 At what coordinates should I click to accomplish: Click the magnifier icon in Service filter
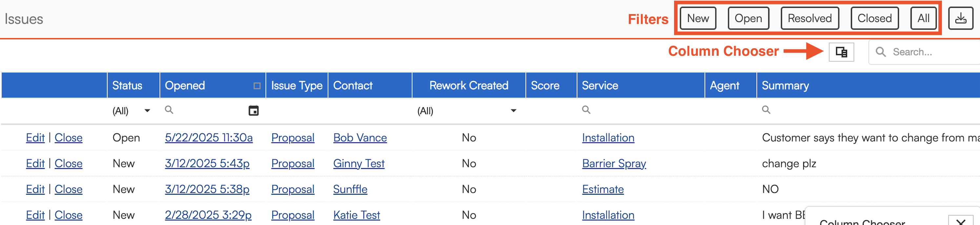click(x=586, y=110)
